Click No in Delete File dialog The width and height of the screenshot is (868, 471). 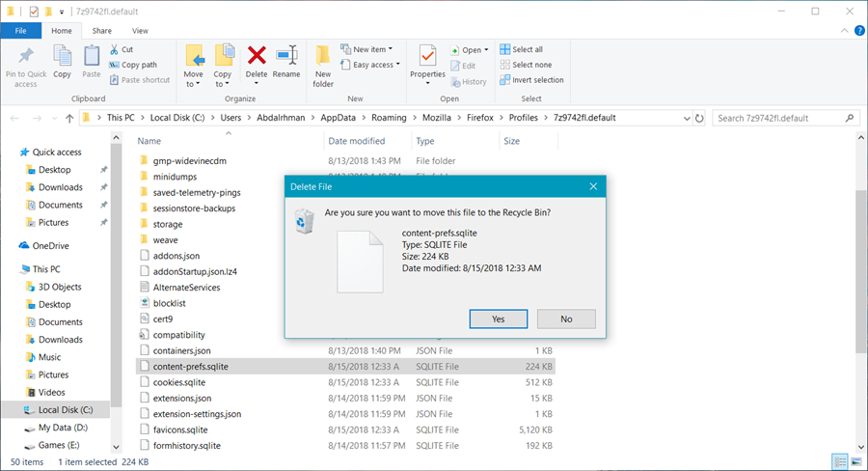click(566, 319)
